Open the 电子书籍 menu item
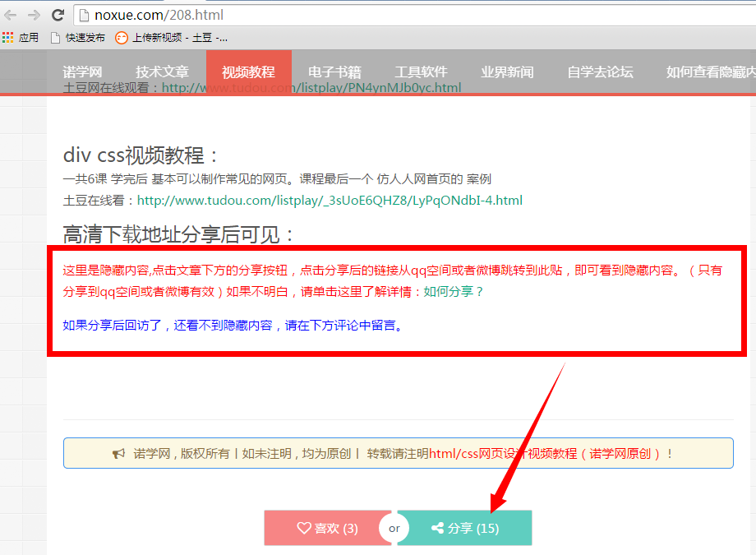 tap(334, 72)
